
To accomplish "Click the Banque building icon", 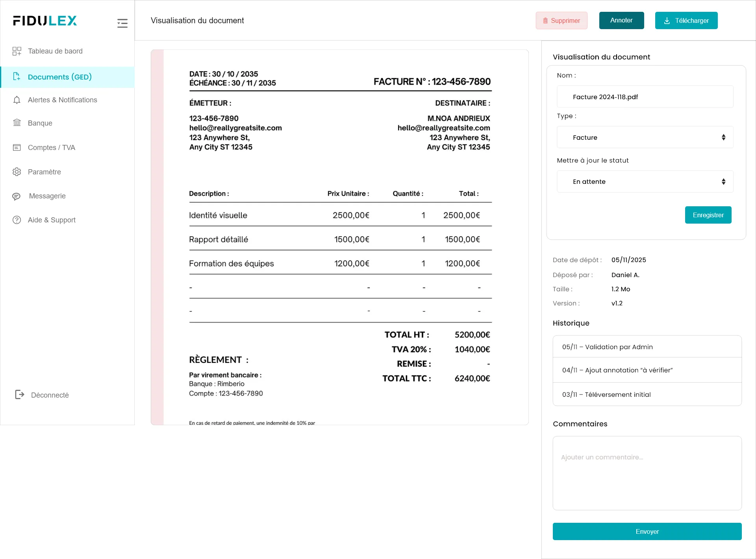I will point(17,123).
